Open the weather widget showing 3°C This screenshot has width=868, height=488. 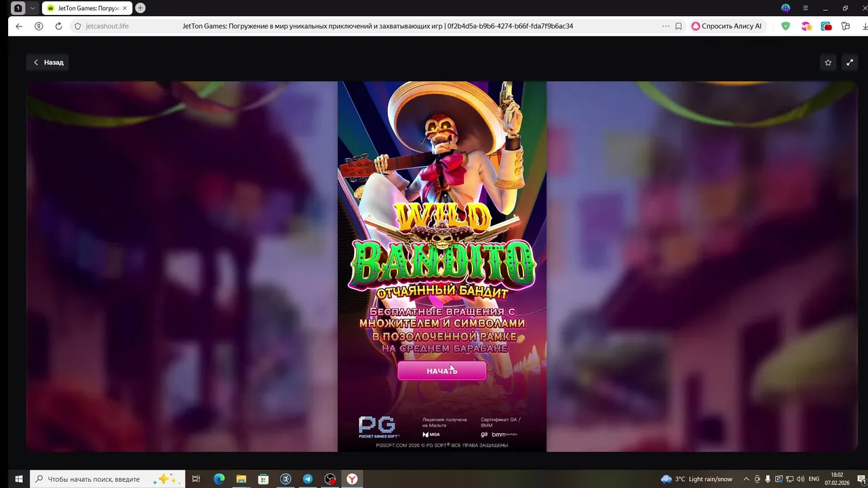point(696,479)
